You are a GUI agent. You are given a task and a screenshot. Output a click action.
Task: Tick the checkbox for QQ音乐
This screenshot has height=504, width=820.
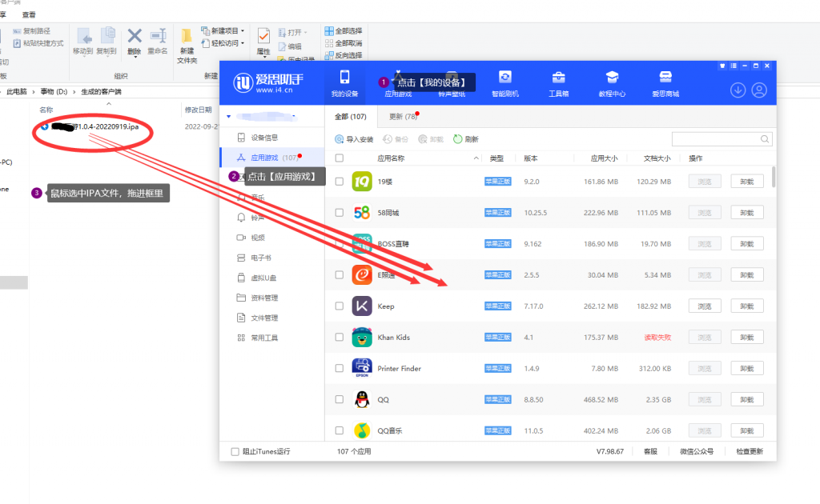(x=340, y=430)
